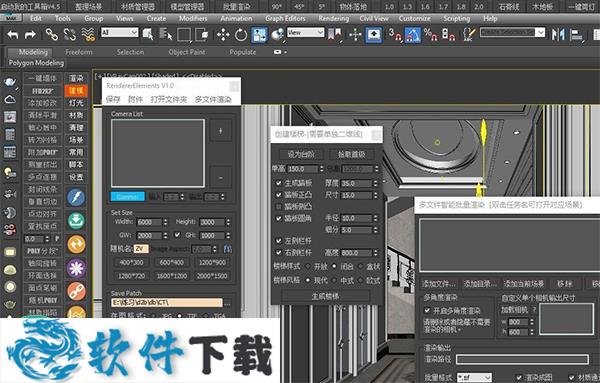600x383 pixels.
Task: Click the orange 建模 toolbox button
Action: [76, 91]
